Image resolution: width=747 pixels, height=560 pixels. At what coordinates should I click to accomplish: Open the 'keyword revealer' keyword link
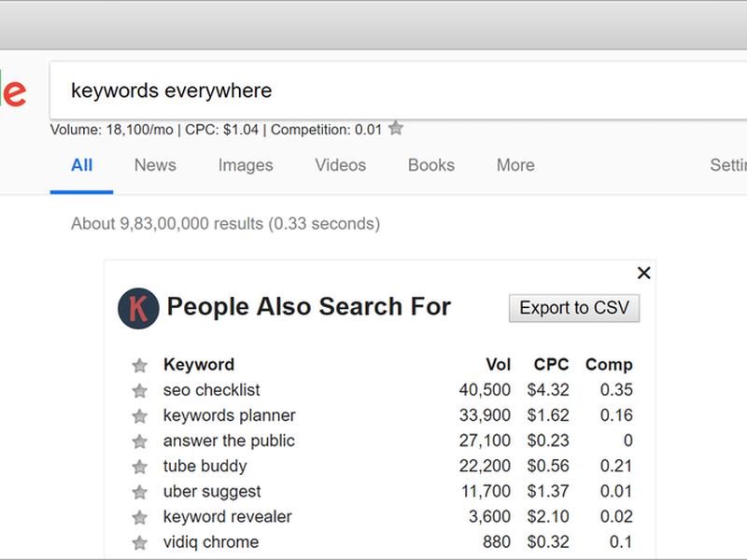pyautogui.click(x=227, y=517)
